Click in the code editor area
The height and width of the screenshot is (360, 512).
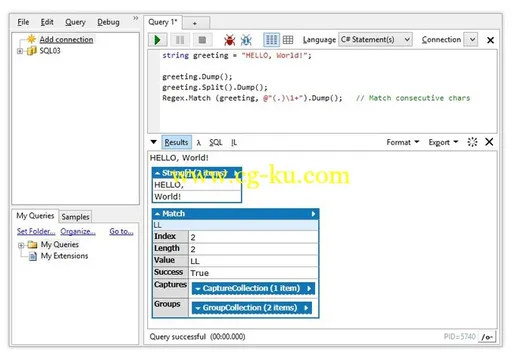(328, 92)
